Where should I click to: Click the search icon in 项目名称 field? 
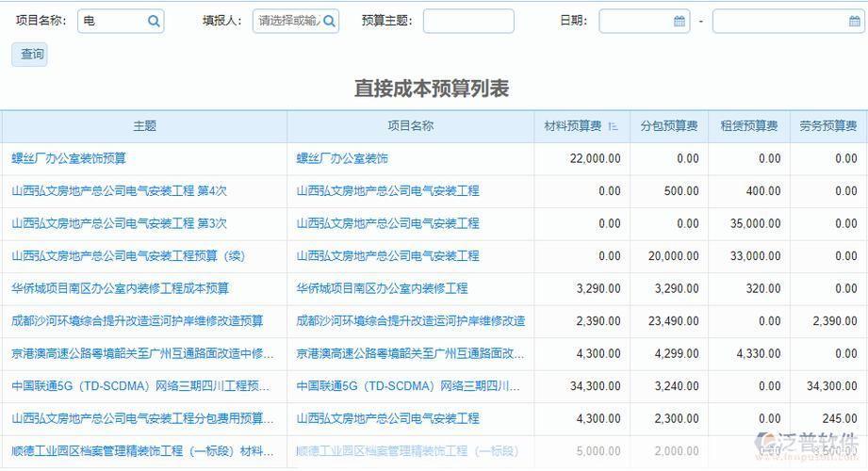(x=154, y=21)
